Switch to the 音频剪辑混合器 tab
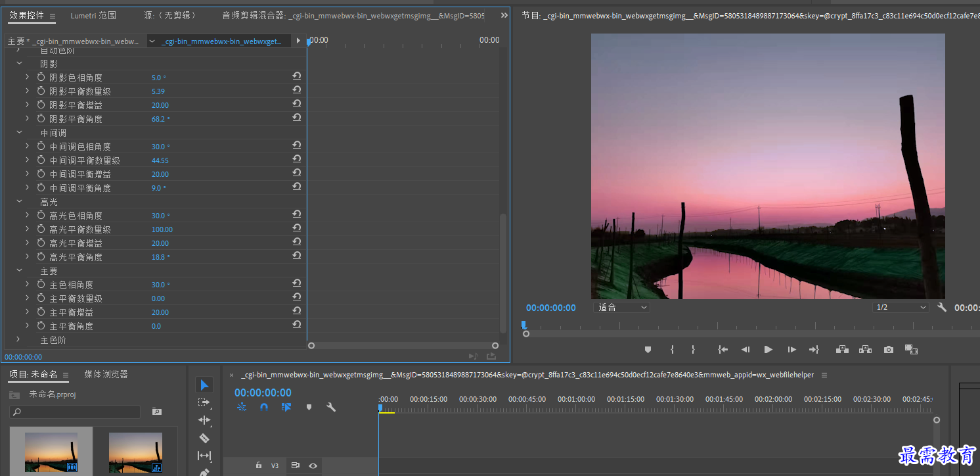The image size is (980, 476). [x=353, y=15]
